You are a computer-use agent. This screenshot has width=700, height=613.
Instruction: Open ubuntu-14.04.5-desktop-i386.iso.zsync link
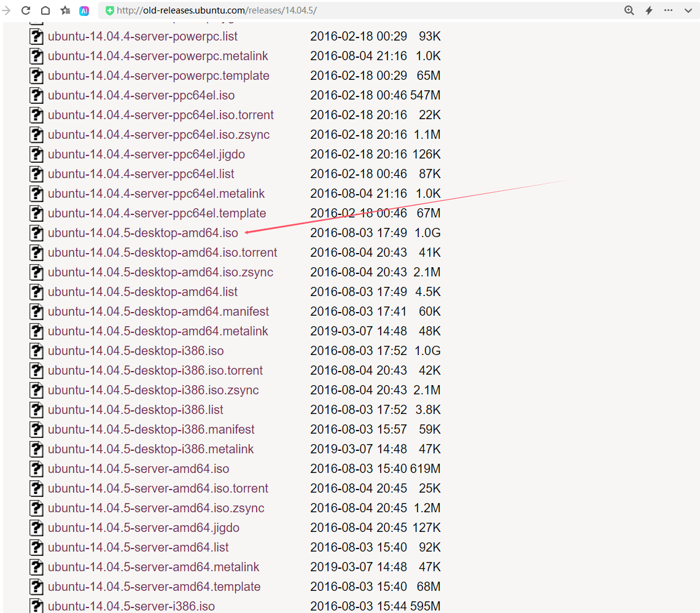(x=153, y=390)
